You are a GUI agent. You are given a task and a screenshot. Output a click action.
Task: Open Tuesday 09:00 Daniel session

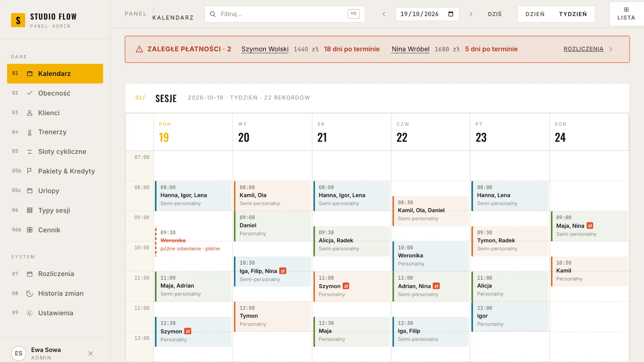click(272, 226)
